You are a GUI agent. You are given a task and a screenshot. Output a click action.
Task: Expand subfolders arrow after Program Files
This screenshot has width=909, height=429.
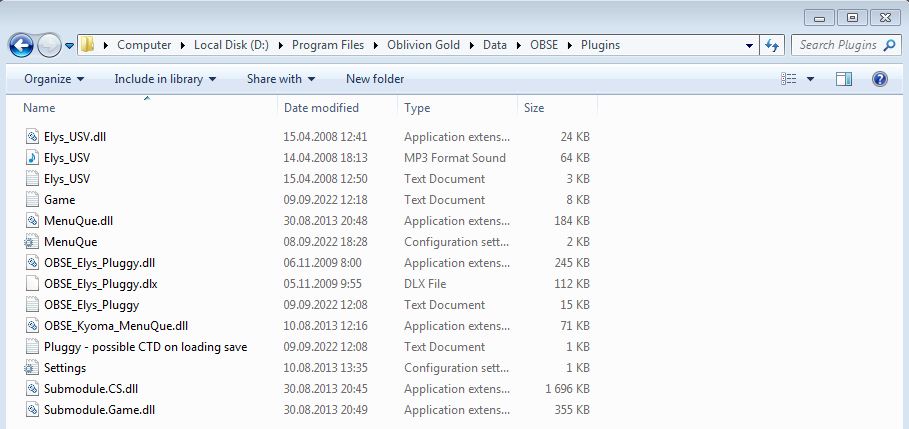pyautogui.click(x=376, y=45)
